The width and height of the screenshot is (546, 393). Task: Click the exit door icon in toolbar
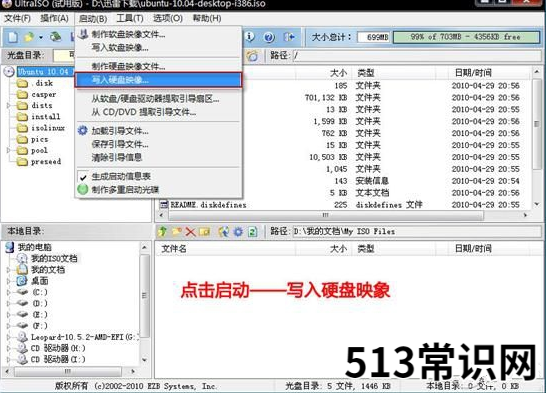coord(289,37)
